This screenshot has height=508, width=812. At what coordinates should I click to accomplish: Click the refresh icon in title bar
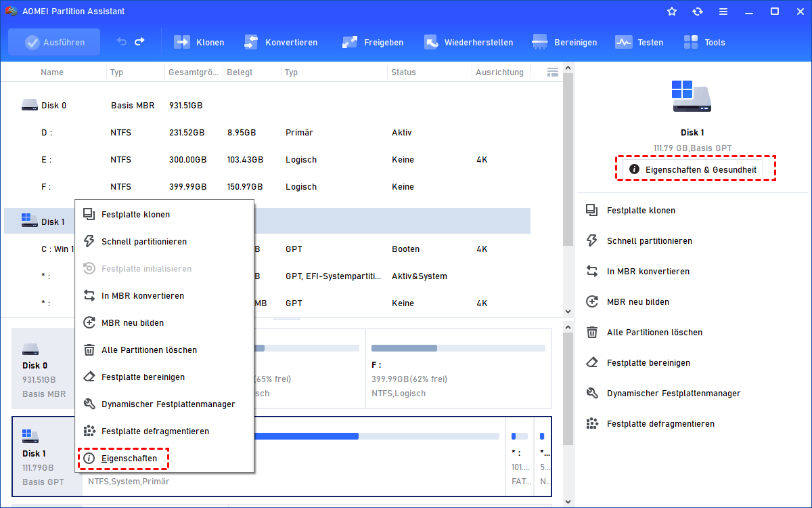(698, 12)
